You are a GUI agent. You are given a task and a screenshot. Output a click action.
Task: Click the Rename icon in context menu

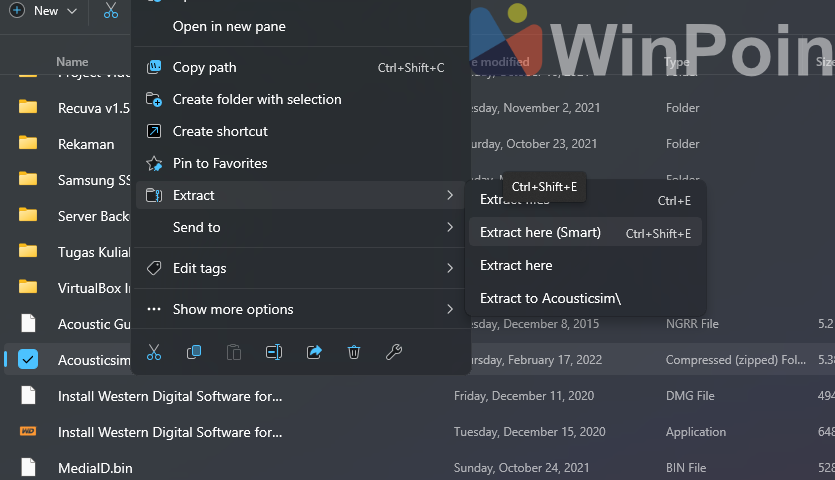coord(274,352)
